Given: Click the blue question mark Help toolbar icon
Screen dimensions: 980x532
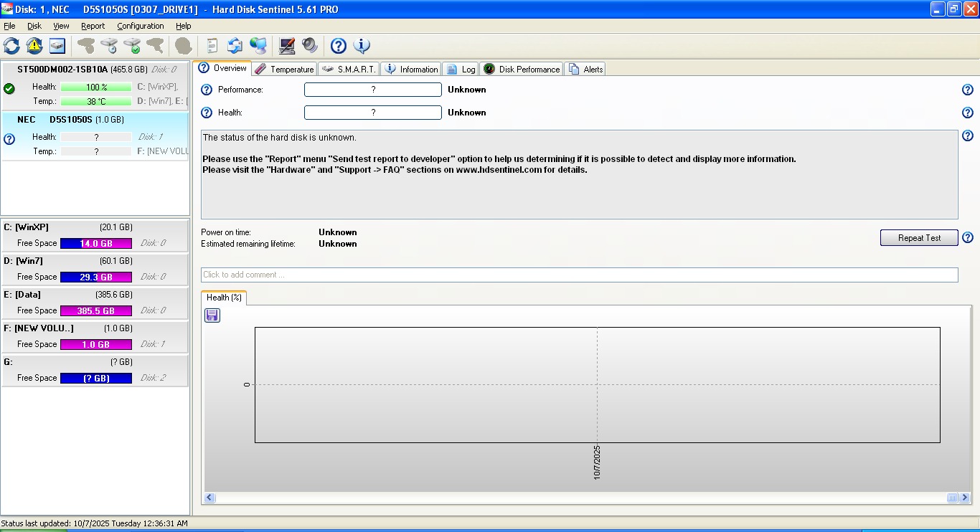Looking at the screenshot, I should click(339, 46).
